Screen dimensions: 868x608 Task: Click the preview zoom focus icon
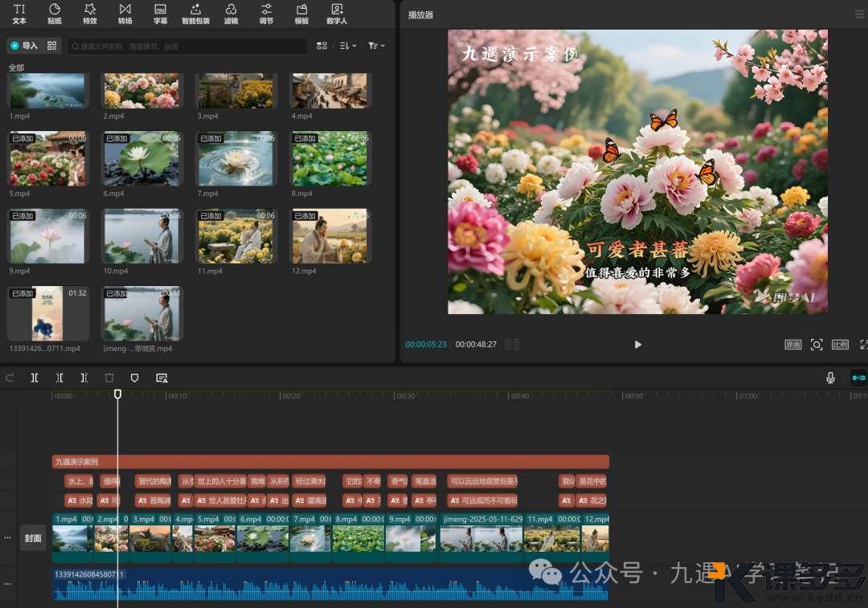tap(817, 345)
